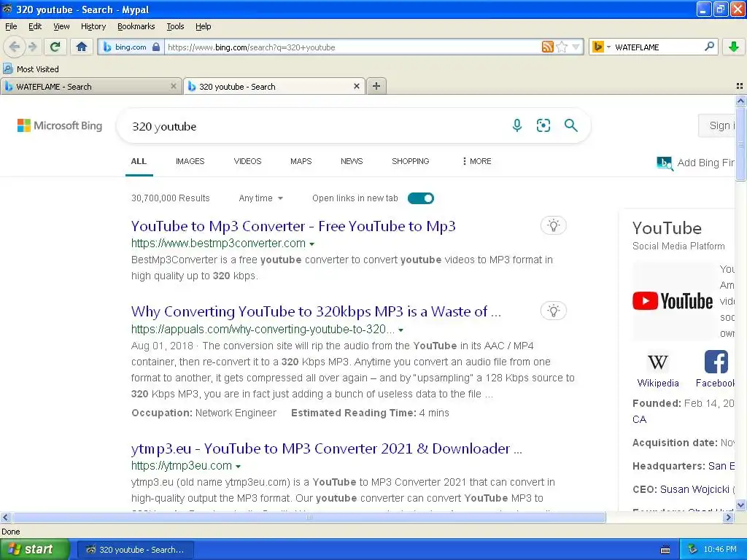This screenshot has width=747, height=560.
Task: Open the list all tabs button
Action: click(740, 86)
